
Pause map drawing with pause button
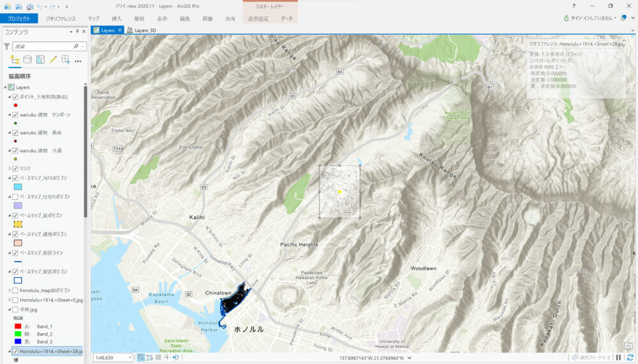coord(619,358)
